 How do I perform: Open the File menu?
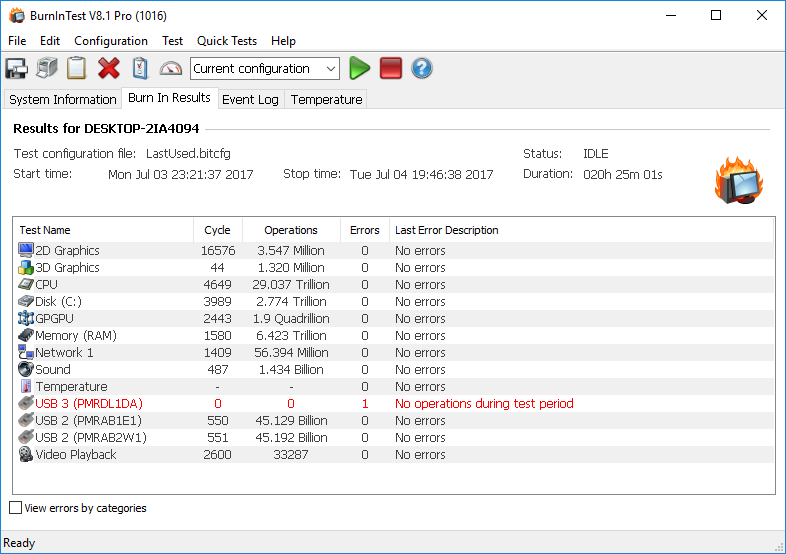click(17, 41)
